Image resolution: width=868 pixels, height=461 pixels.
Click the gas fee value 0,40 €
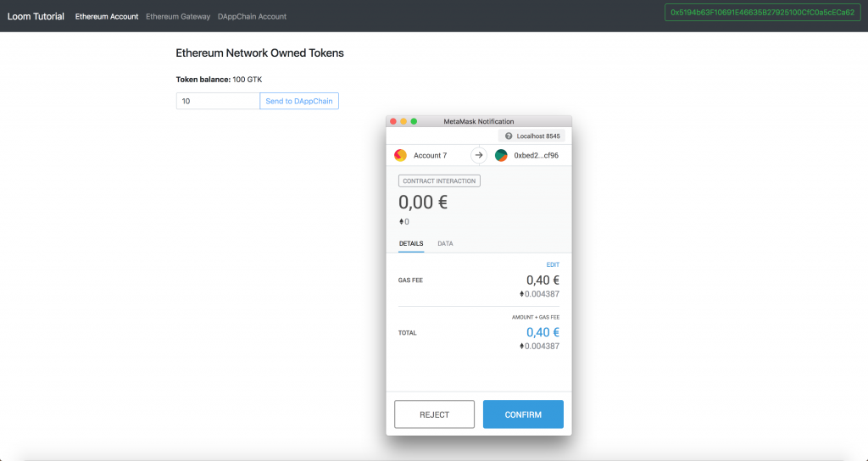tap(542, 280)
